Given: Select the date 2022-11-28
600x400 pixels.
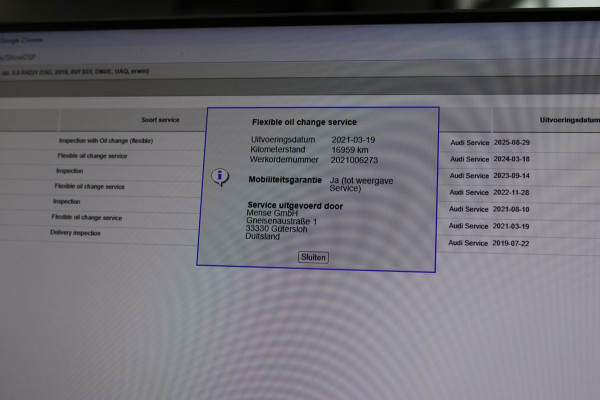Looking at the screenshot, I should 511,192.
